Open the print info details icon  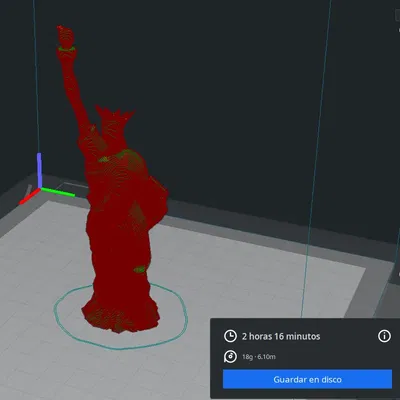click(384, 336)
